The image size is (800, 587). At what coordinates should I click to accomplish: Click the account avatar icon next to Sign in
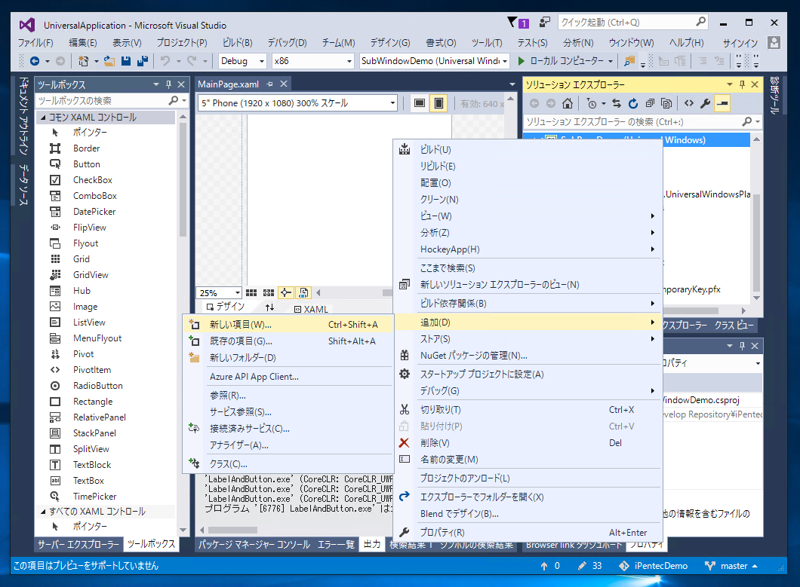coord(774,42)
